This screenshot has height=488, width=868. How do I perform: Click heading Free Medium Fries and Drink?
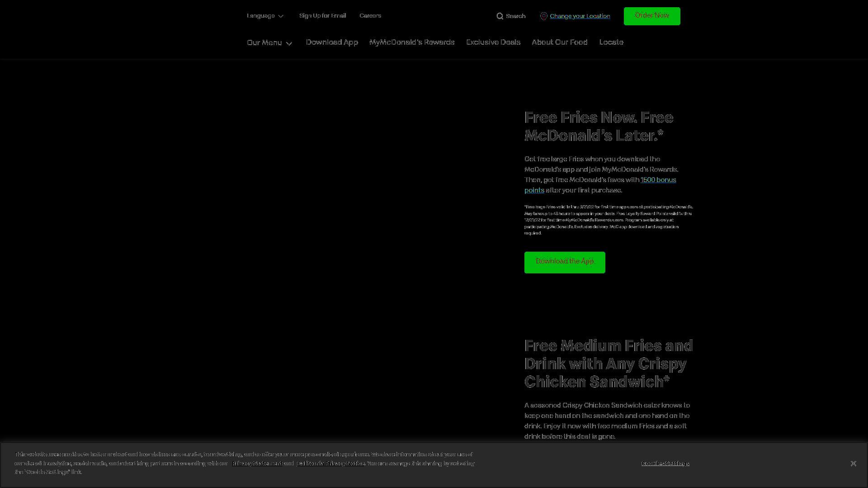[609, 364]
